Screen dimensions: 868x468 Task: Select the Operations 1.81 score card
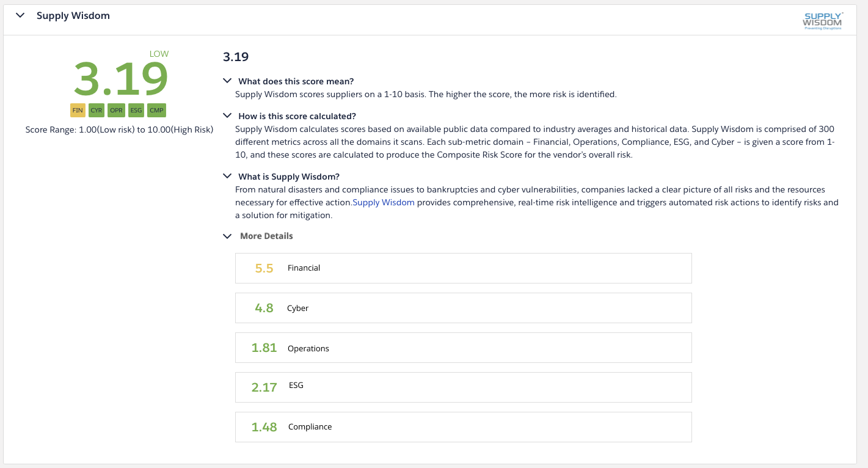463,347
